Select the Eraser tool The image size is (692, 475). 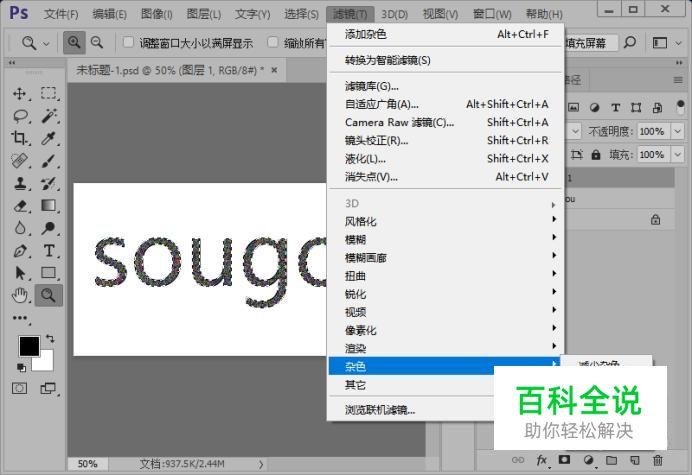point(20,206)
